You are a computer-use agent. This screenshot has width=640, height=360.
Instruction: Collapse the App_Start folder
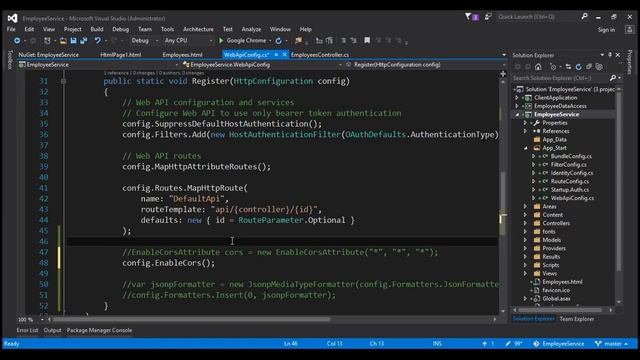[x=526, y=148]
